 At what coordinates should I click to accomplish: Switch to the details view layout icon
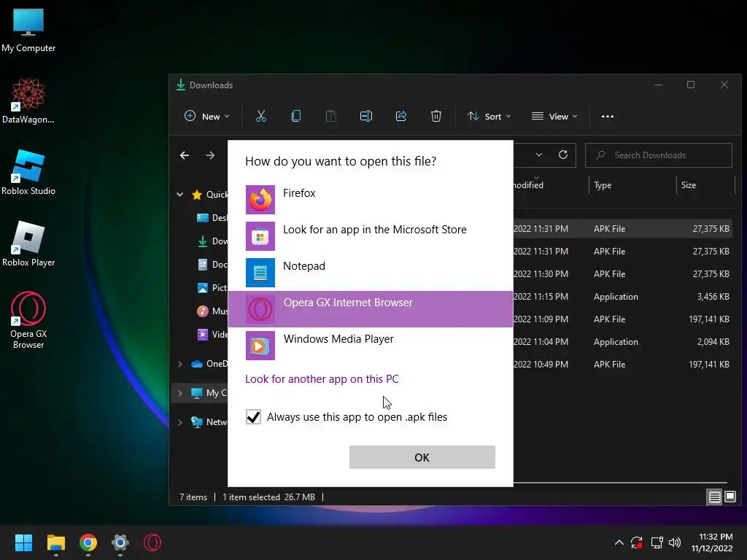[714, 497]
